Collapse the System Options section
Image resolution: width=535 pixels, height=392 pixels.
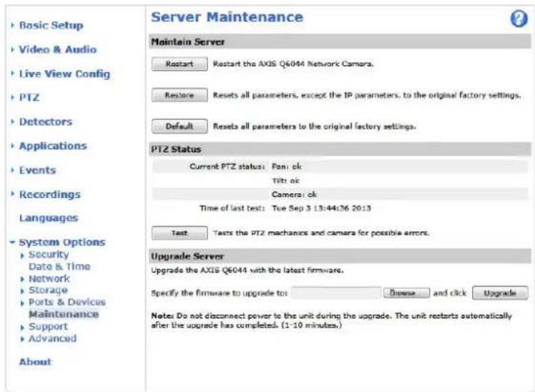click(x=62, y=242)
